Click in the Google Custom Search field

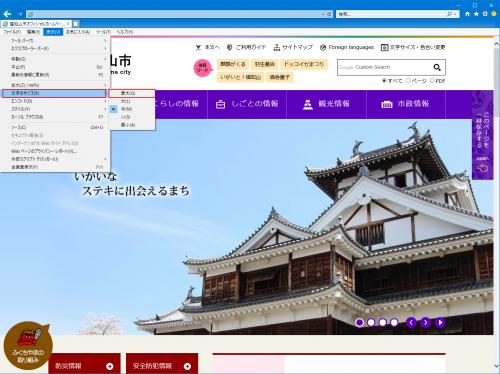(384, 67)
